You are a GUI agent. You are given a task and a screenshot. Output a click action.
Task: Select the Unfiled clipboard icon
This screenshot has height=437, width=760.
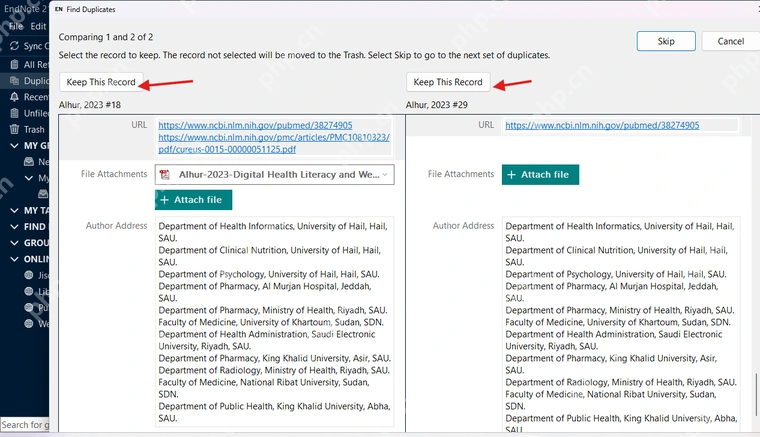(15, 113)
